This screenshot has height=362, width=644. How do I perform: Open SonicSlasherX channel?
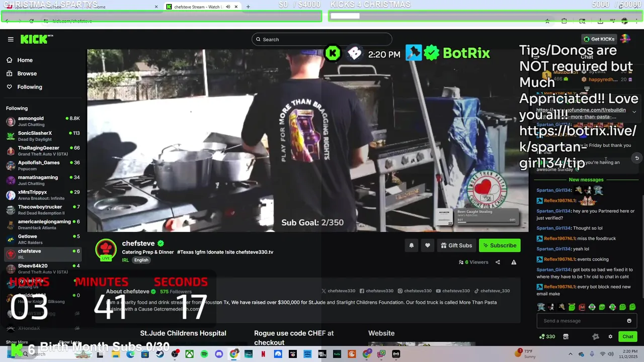(43, 136)
